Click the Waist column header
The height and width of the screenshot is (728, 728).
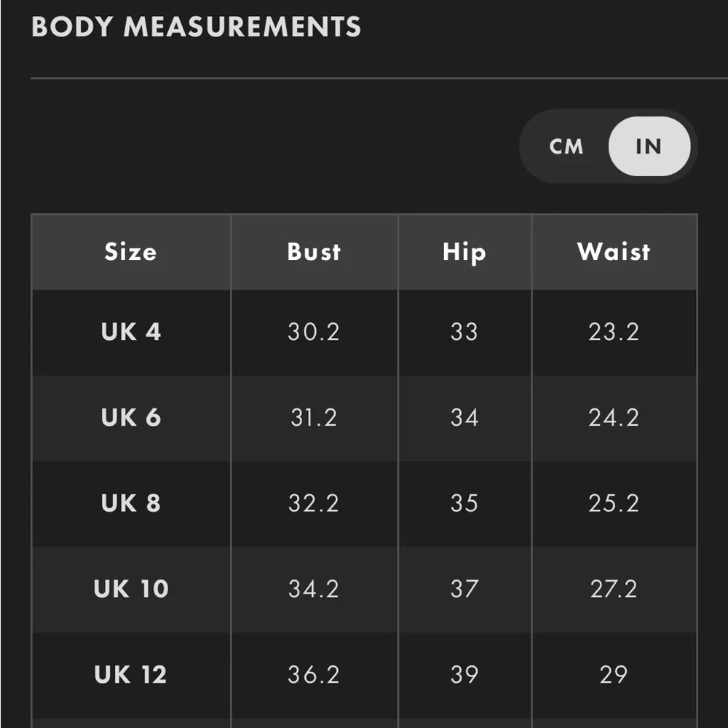(614, 252)
